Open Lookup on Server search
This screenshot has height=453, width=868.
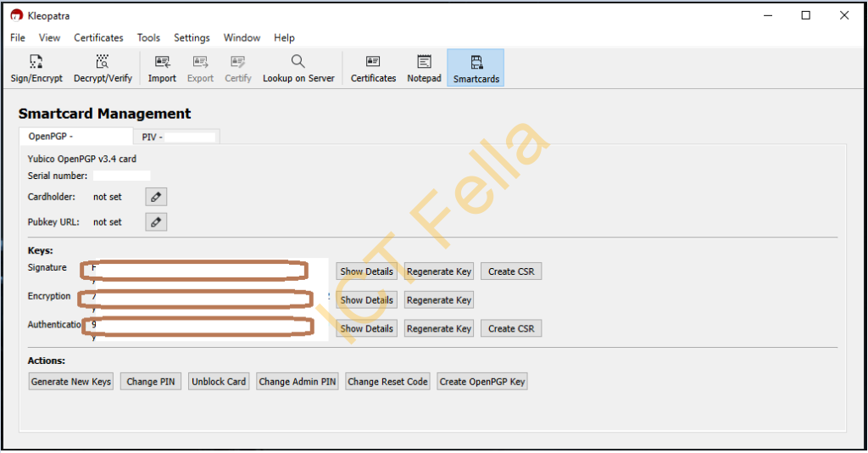[298, 68]
